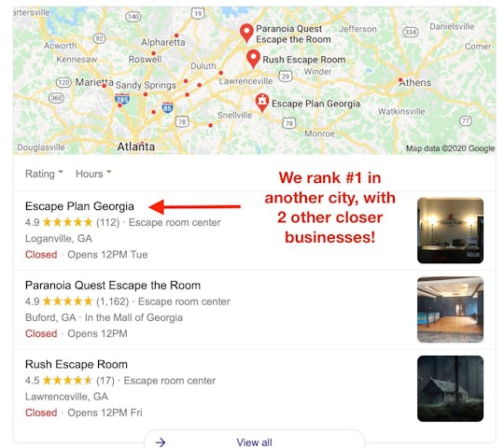Image resolution: width=504 pixels, height=448 pixels.
Task: Click the red dot near Athens
Action: [400, 79]
